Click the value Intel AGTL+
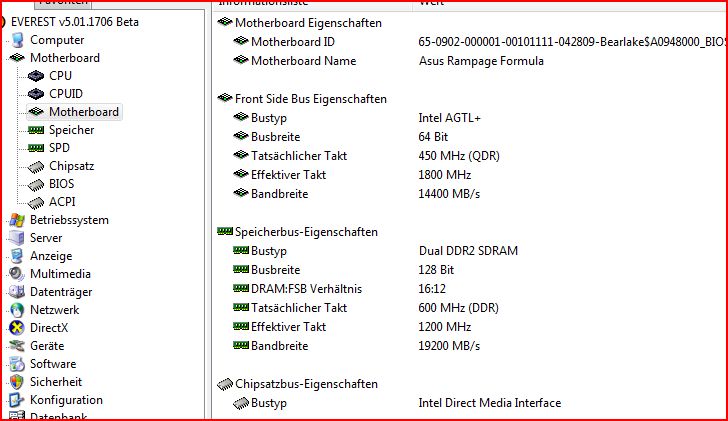The image size is (728, 421). [x=449, y=118]
